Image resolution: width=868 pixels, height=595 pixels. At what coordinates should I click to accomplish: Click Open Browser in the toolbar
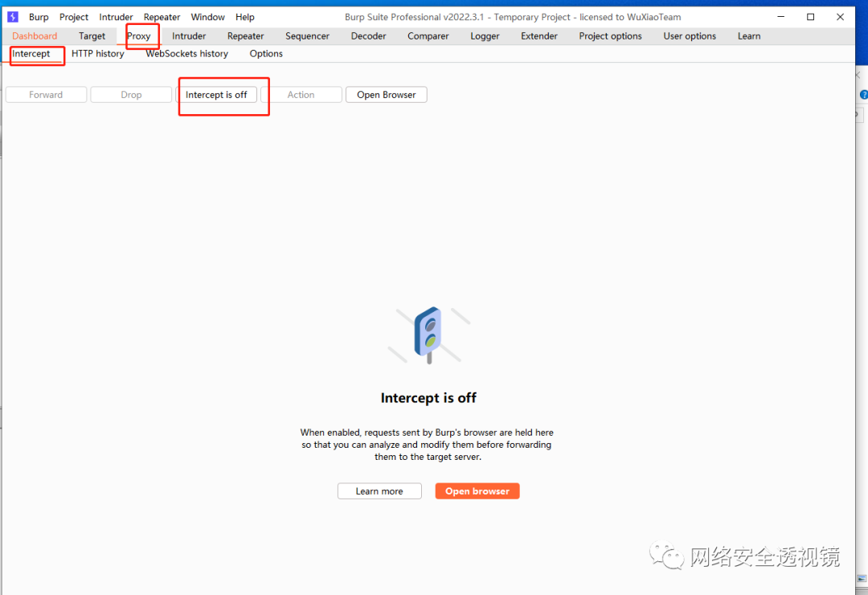(x=387, y=95)
